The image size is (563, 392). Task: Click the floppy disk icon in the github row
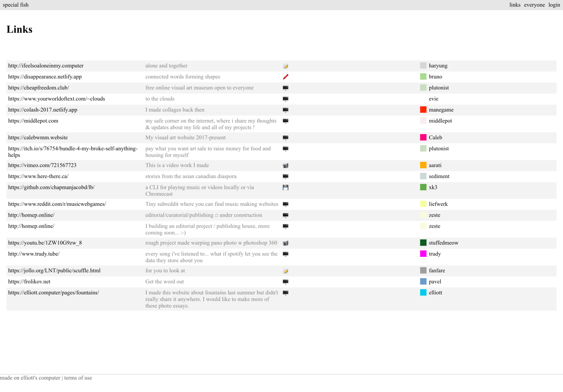point(285,187)
